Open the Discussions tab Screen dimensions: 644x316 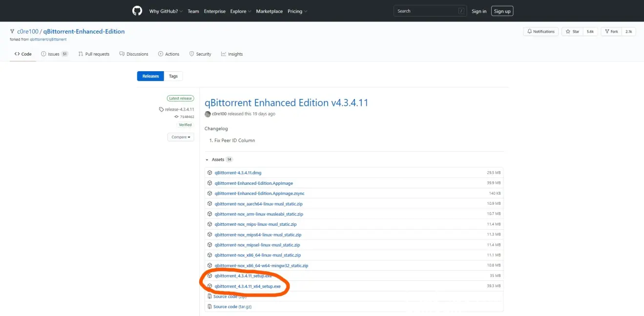click(134, 54)
